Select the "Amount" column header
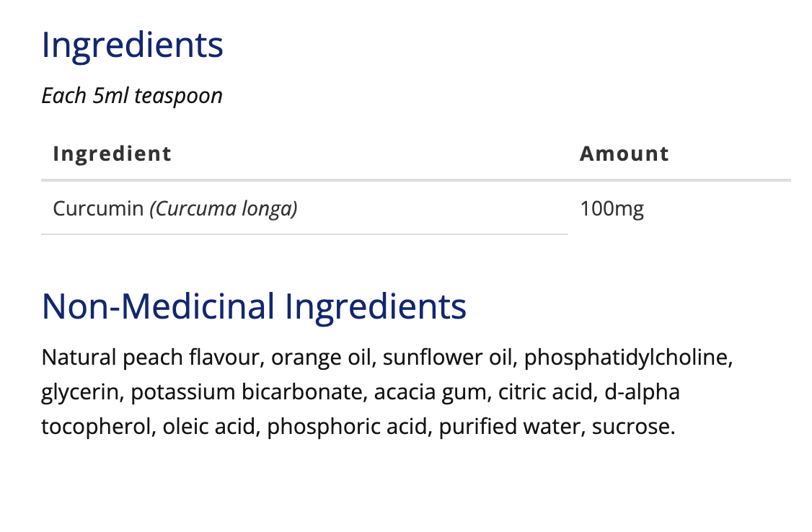Viewport: 812px width, 532px height. [625, 154]
